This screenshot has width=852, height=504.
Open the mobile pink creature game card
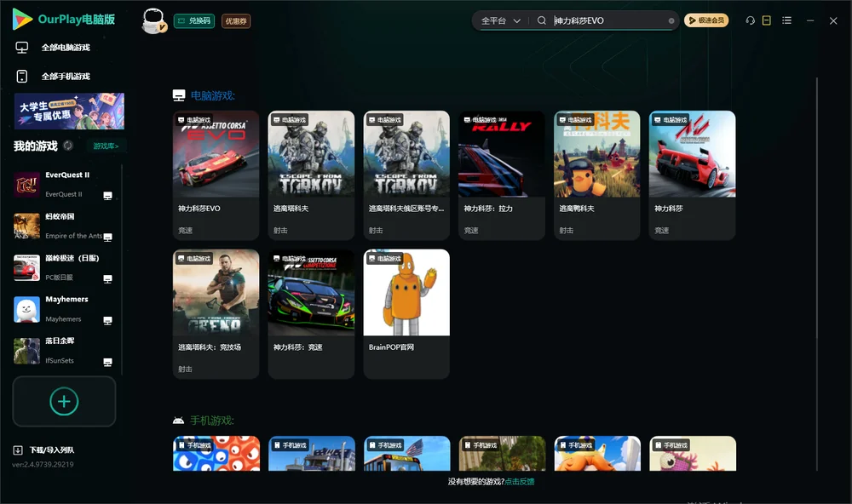tap(693, 454)
